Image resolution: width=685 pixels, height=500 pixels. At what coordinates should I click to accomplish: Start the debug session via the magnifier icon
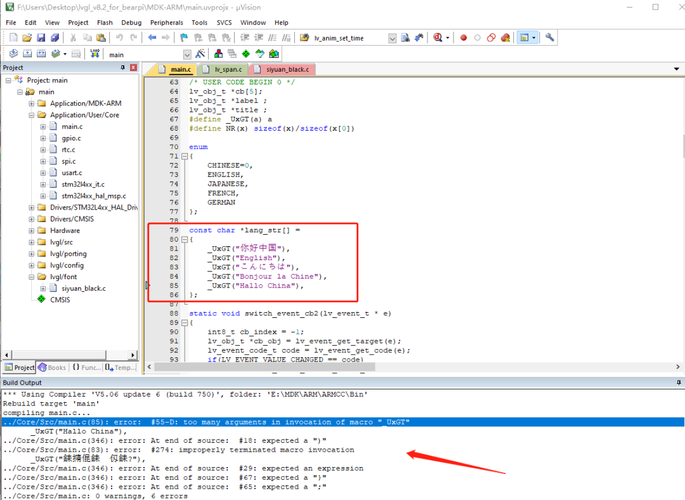pyautogui.click(x=439, y=38)
